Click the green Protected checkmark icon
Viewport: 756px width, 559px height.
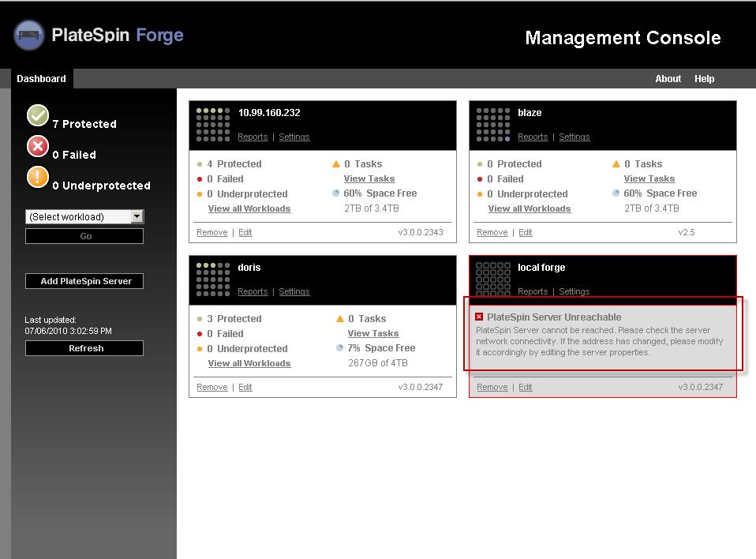point(38,115)
